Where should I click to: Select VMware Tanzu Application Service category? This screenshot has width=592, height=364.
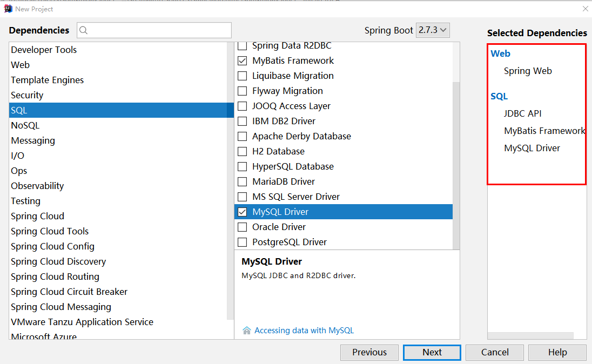point(118,322)
